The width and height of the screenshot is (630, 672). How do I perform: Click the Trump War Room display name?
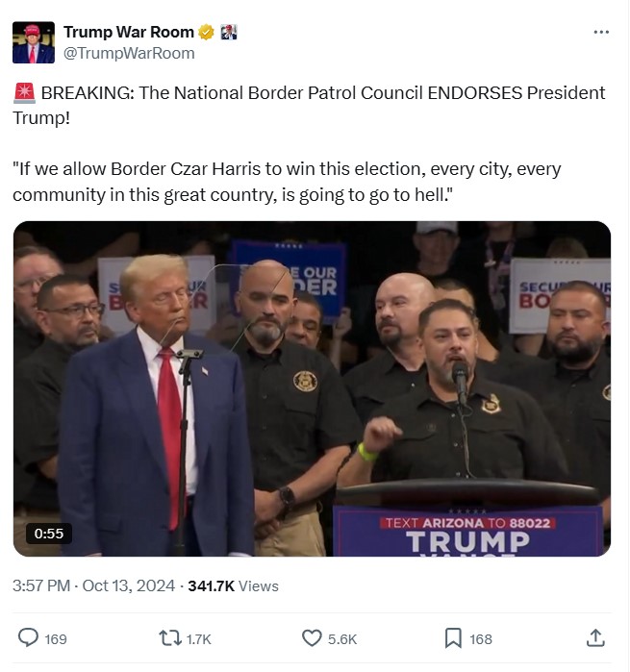(x=129, y=32)
